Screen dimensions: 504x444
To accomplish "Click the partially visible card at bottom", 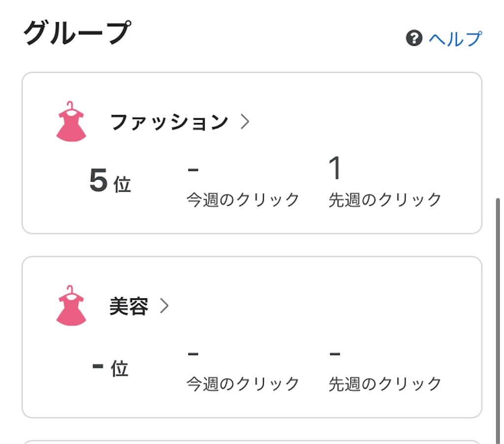I will tap(252, 442).
